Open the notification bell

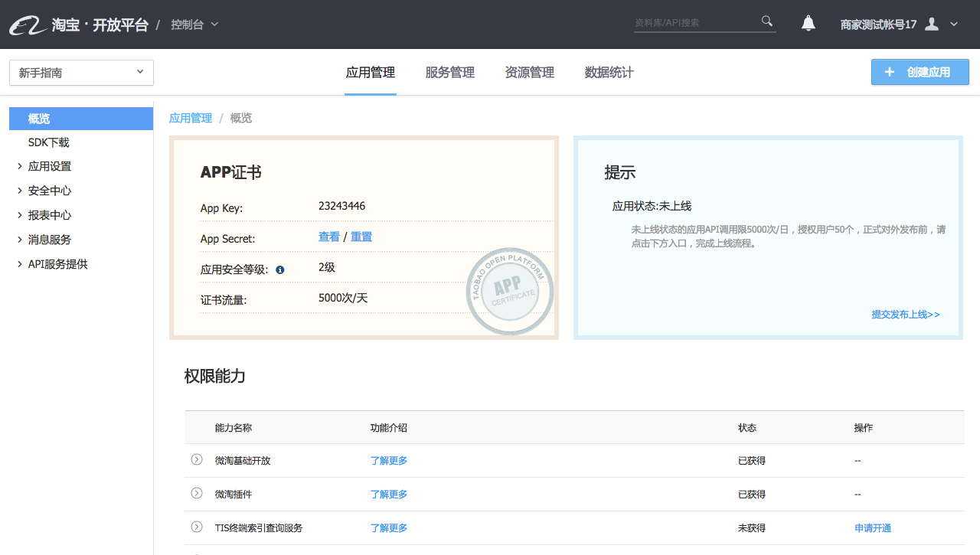click(808, 24)
